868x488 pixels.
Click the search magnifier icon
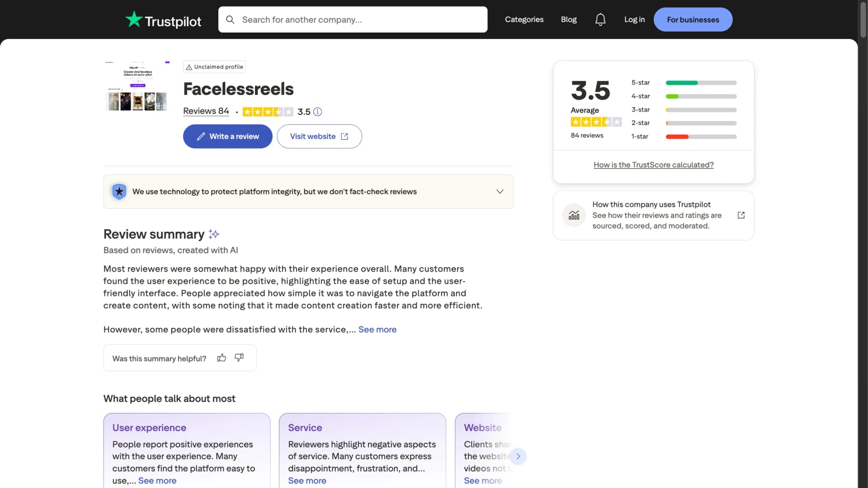(230, 19)
